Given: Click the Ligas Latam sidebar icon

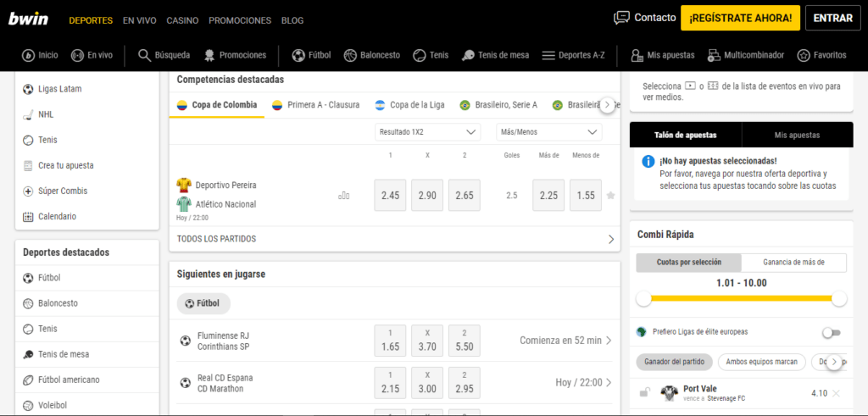Looking at the screenshot, I should (x=28, y=89).
